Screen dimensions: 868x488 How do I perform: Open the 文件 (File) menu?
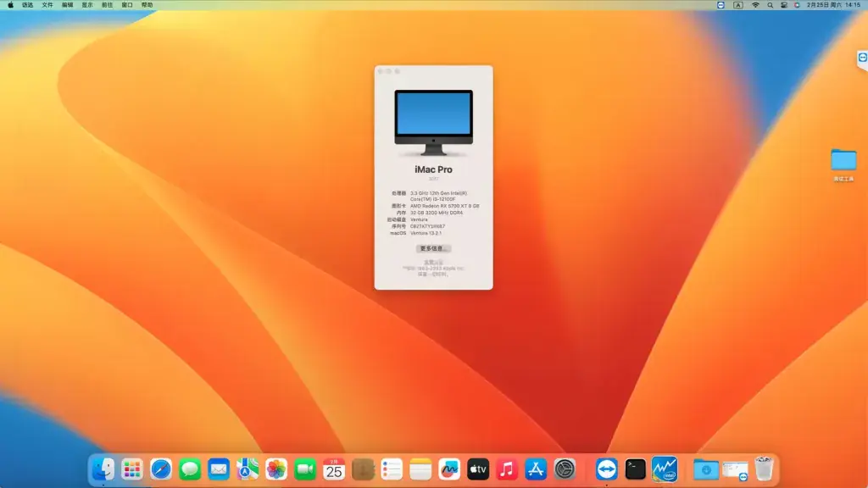tap(47, 5)
